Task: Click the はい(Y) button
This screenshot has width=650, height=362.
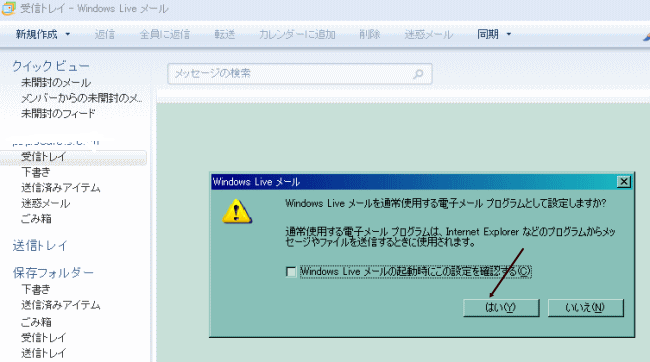Action: pos(501,308)
